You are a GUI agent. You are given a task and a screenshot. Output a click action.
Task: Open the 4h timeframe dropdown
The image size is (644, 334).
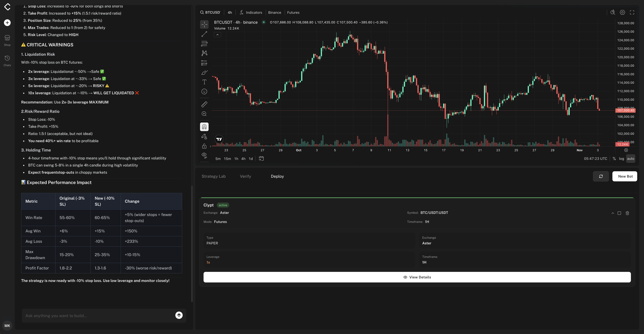point(229,12)
